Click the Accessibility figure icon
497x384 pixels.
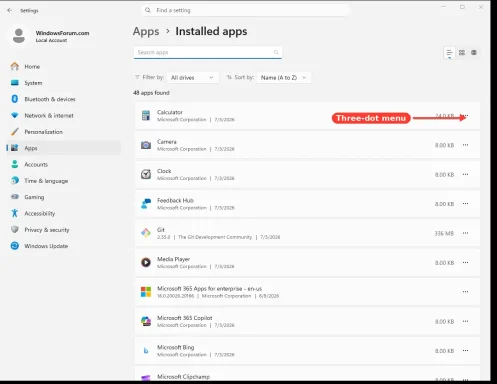point(15,213)
